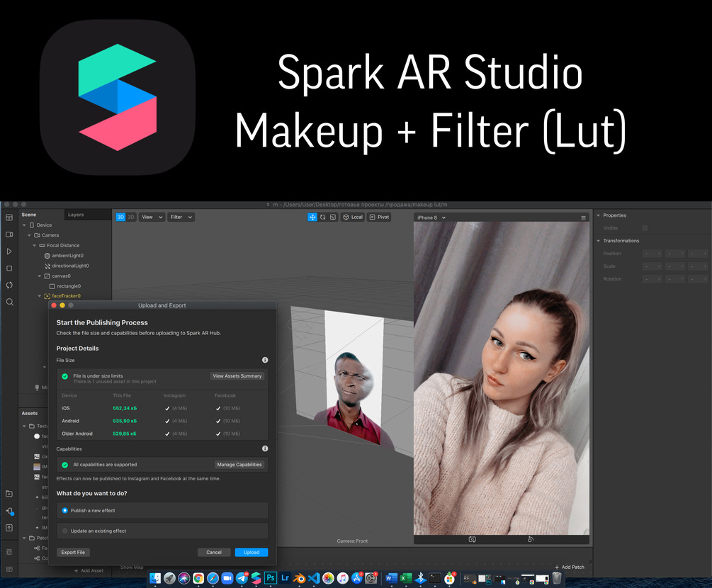Screen dimensions: 712x588
Task: Click the Cancel button
Action: tap(214, 552)
